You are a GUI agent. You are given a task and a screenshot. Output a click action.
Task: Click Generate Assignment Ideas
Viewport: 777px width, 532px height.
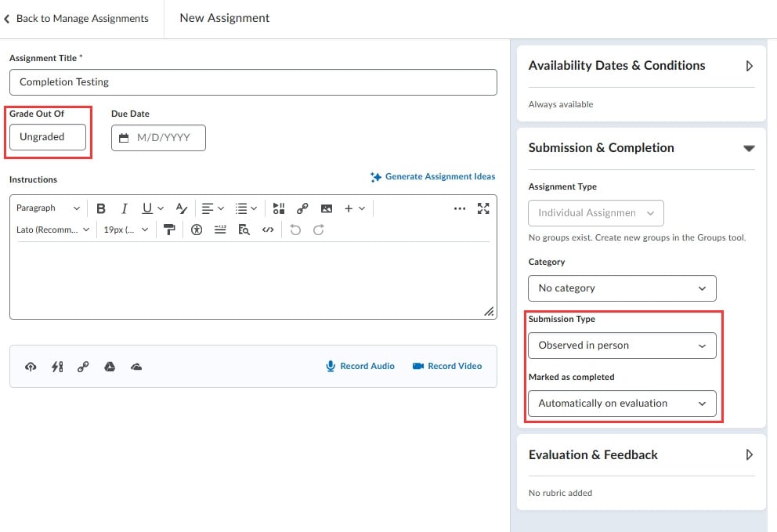tap(432, 176)
